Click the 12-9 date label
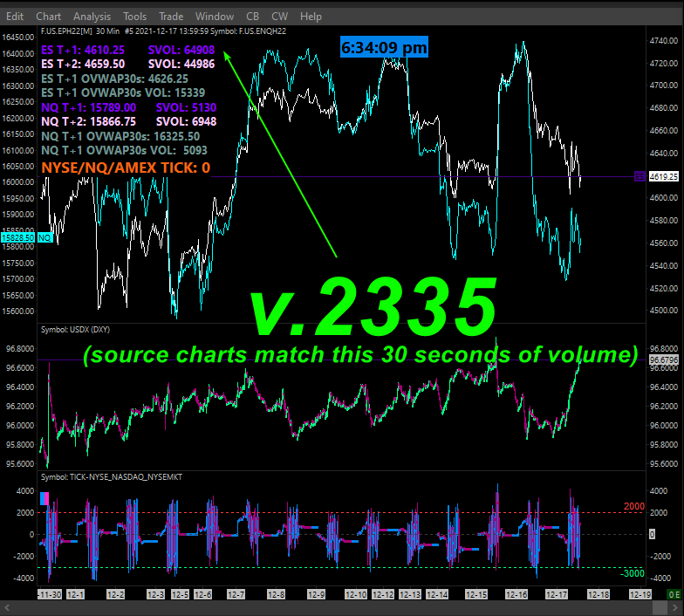Screen dimensions: 684x616 click(316, 594)
